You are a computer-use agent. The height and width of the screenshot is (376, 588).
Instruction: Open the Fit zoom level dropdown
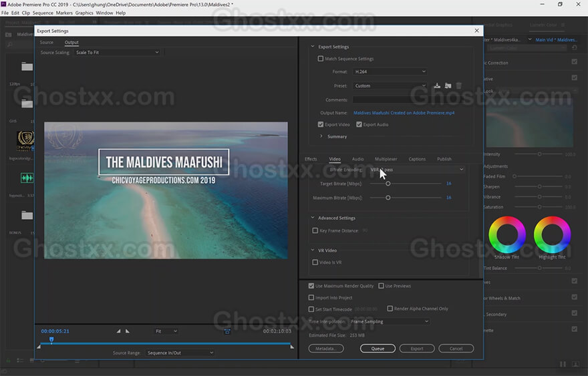click(x=166, y=331)
